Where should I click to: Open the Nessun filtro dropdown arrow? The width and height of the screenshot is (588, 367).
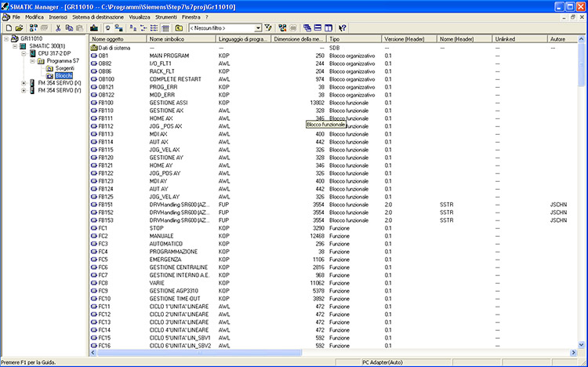(258, 28)
